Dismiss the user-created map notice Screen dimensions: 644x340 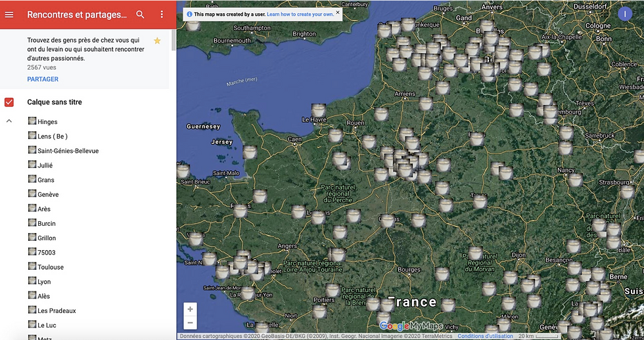pyautogui.click(x=338, y=12)
